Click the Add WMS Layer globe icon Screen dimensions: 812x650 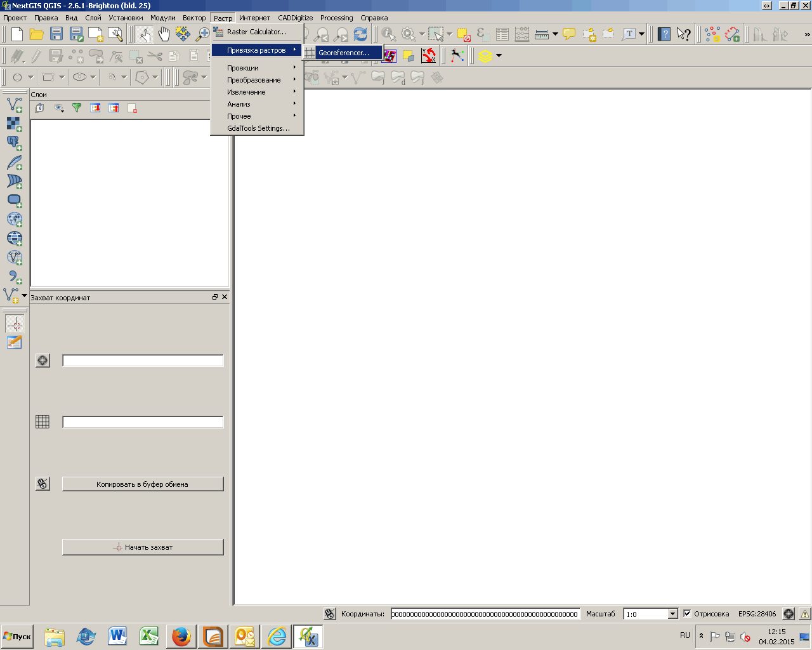point(14,219)
